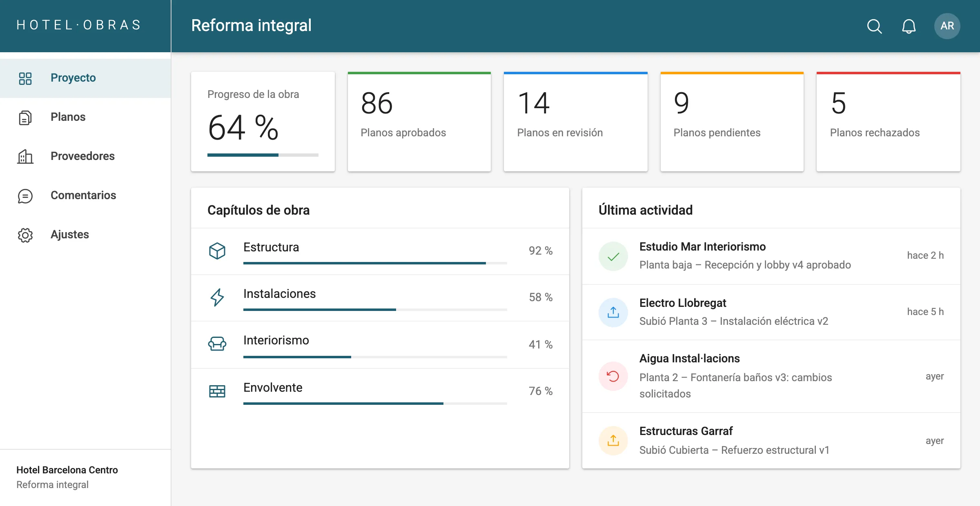Select the Interiorismo chapter name

point(276,340)
